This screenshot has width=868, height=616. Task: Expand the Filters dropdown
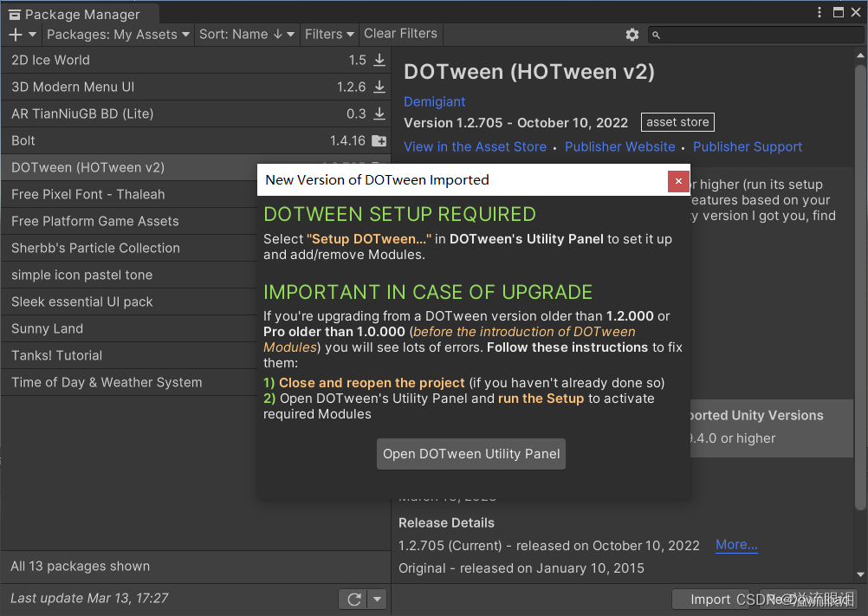tap(329, 35)
